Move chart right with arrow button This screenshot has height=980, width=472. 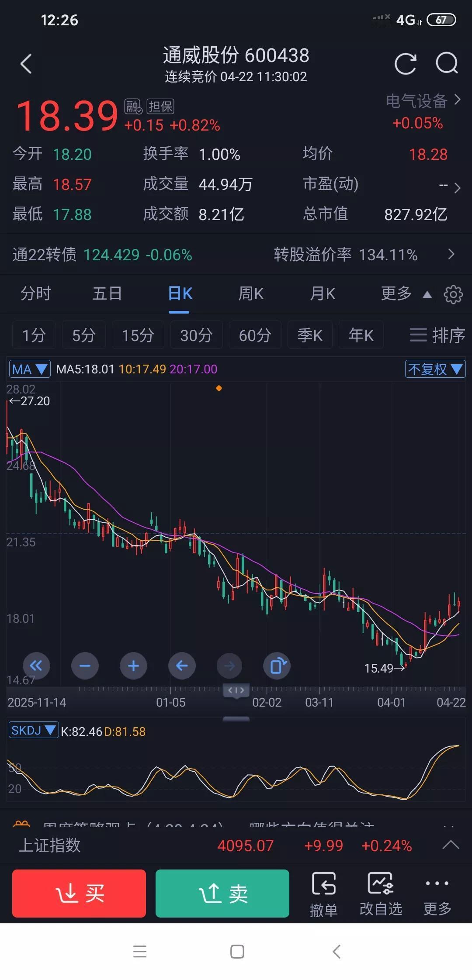point(229,666)
